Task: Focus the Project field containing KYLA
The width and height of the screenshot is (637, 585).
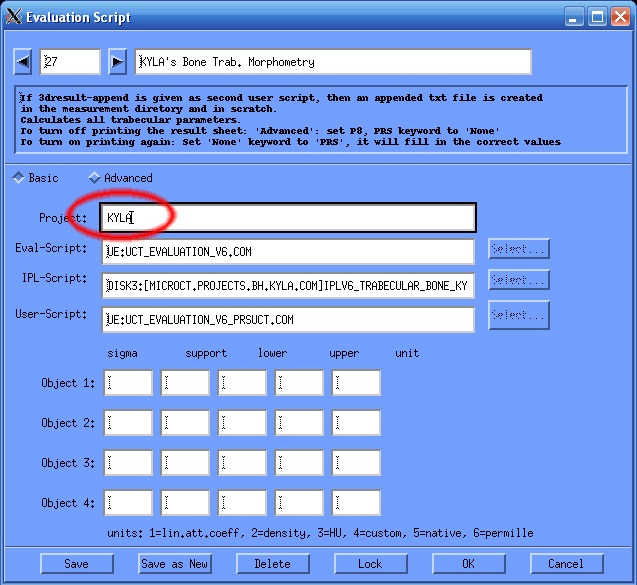Action: [x=288, y=218]
